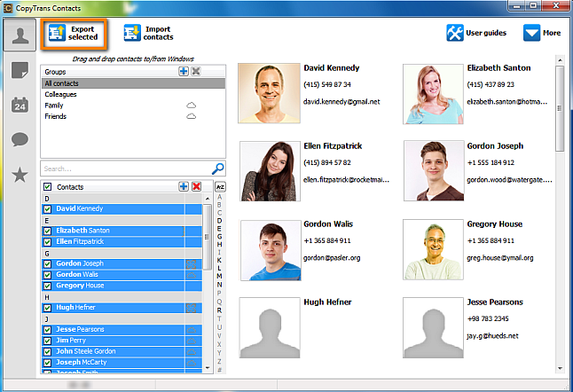Click the contact cards pane scrollbar thumb
Image resolution: width=573 pixels, height=392 pixels.
point(560,108)
